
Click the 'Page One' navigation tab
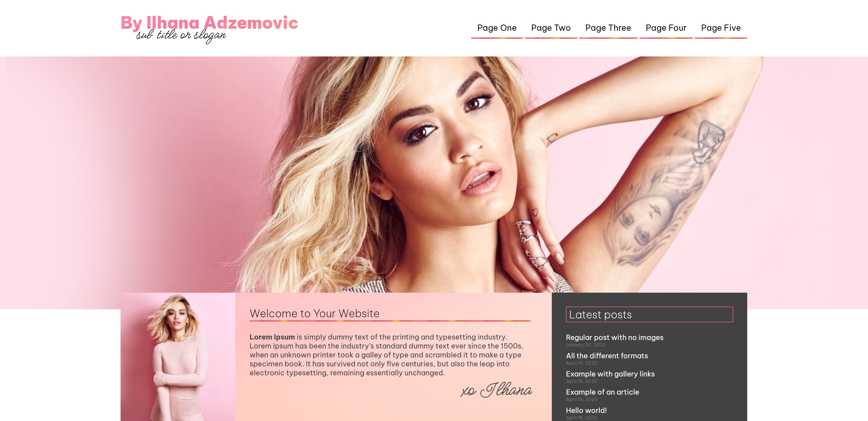tap(496, 28)
